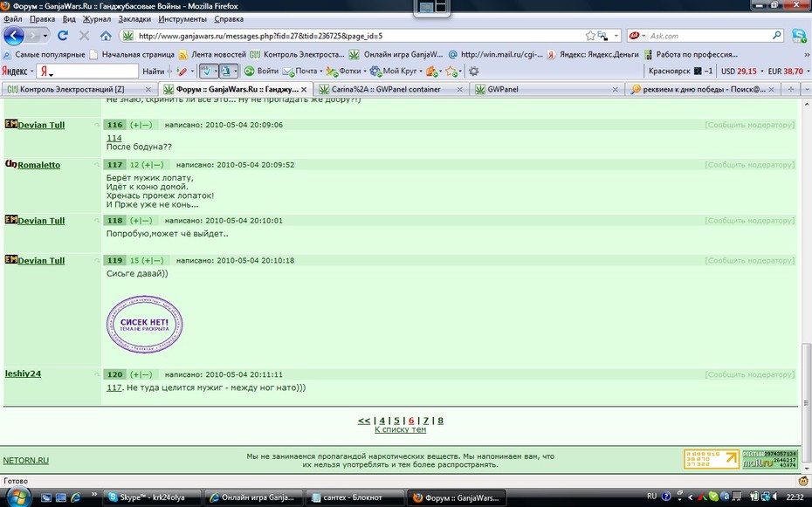Viewport: 812px width, 507px height.
Task: Close the Форум :: GanjaWars.Ru tab
Action: pyautogui.click(x=304, y=90)
